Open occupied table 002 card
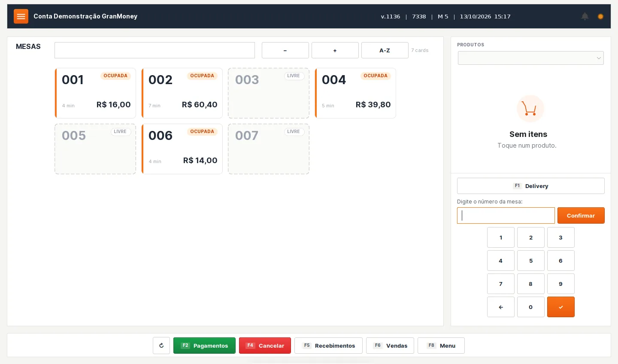The height and width of the screenshot is (364, 618). pyautogui.click(x=182, y=93)
